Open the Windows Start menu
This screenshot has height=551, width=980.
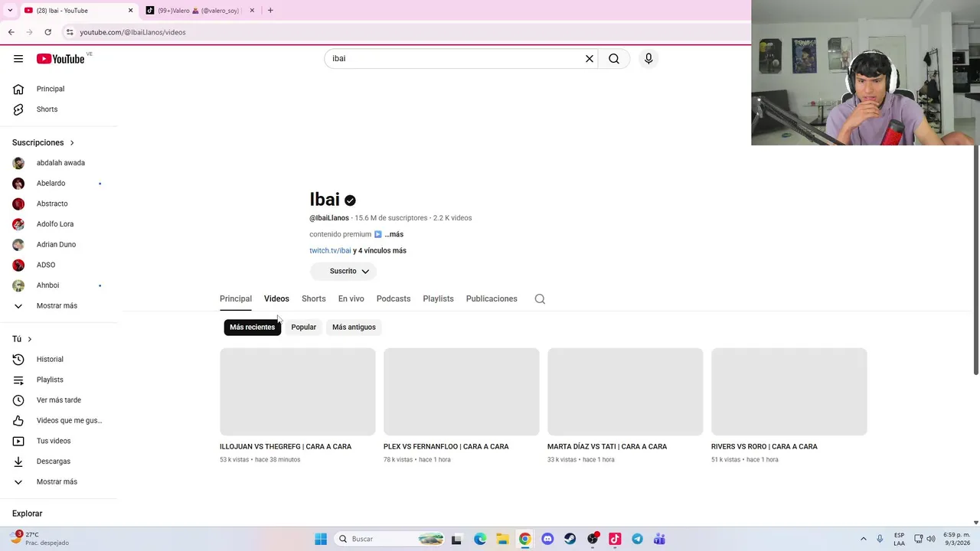click(x=321, y=540)
